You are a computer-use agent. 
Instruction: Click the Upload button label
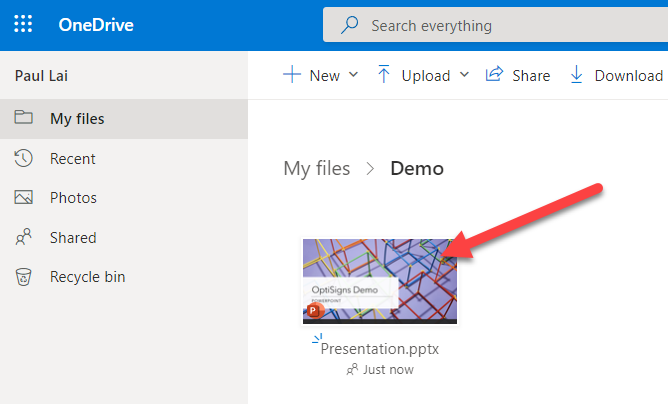(426, 76)
